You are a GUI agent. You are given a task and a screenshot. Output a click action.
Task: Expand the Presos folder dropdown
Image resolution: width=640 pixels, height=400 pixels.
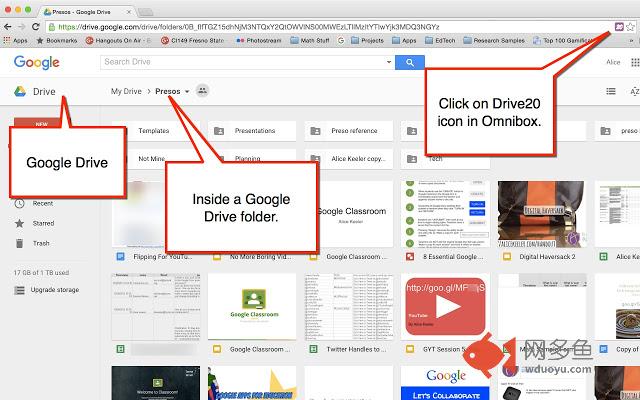pos(187,92)
